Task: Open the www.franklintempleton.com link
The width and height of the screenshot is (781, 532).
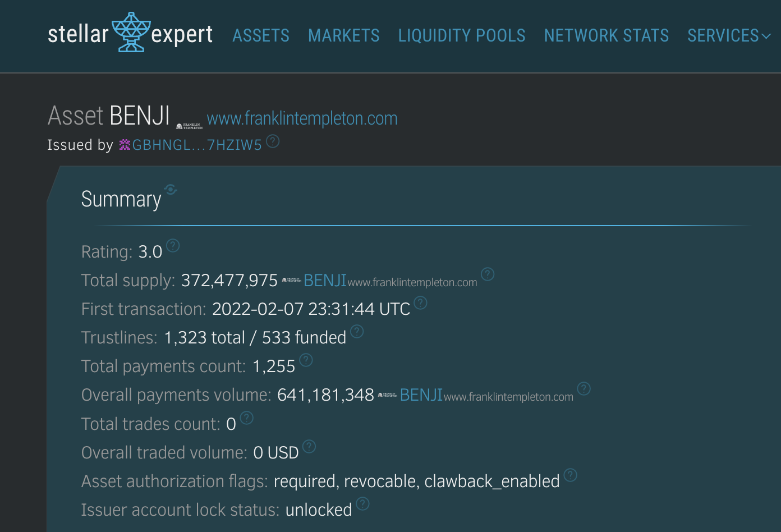Action: pos(302,118)
